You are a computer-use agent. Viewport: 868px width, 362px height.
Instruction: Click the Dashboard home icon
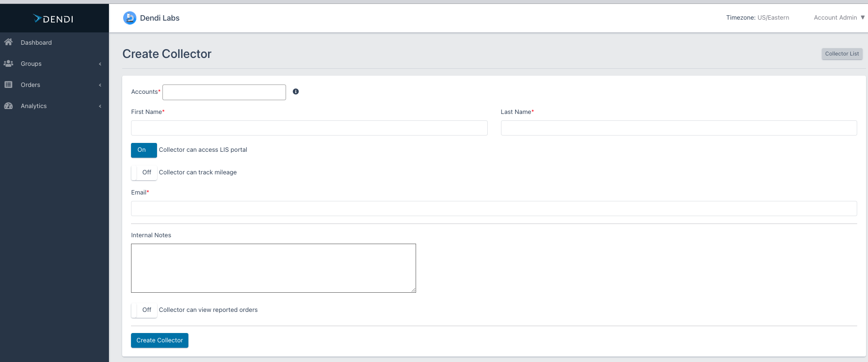(x=8, y=42)
